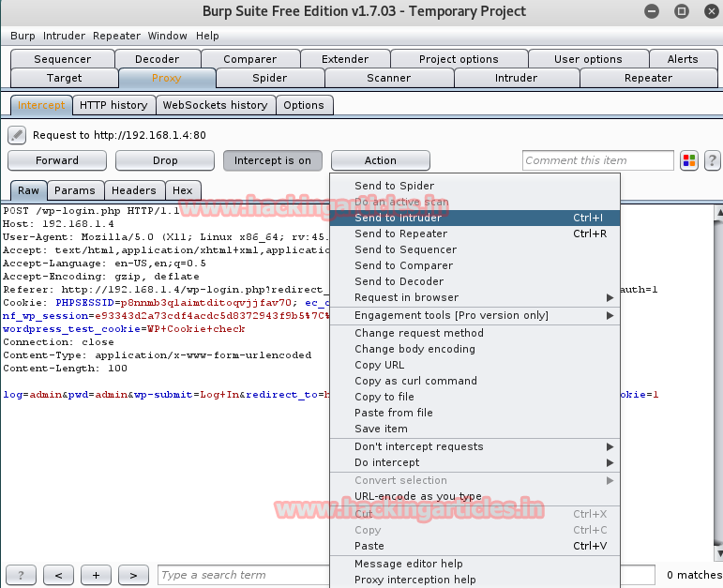Click the plus search options button
Screen dimensions: 723x588
[x=96, y=575]
